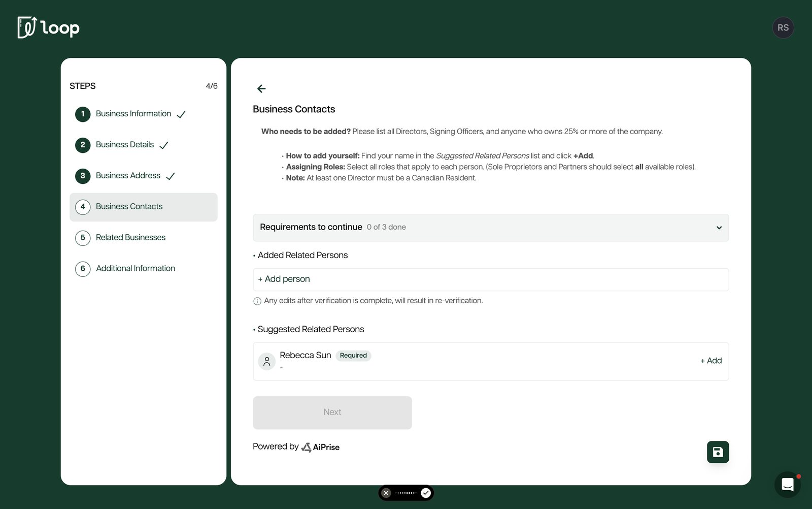Confirm with the checkmark in bottom pill
Image resolution: width=812 pixels, height=509 pixels.
[x=426, y=493]
